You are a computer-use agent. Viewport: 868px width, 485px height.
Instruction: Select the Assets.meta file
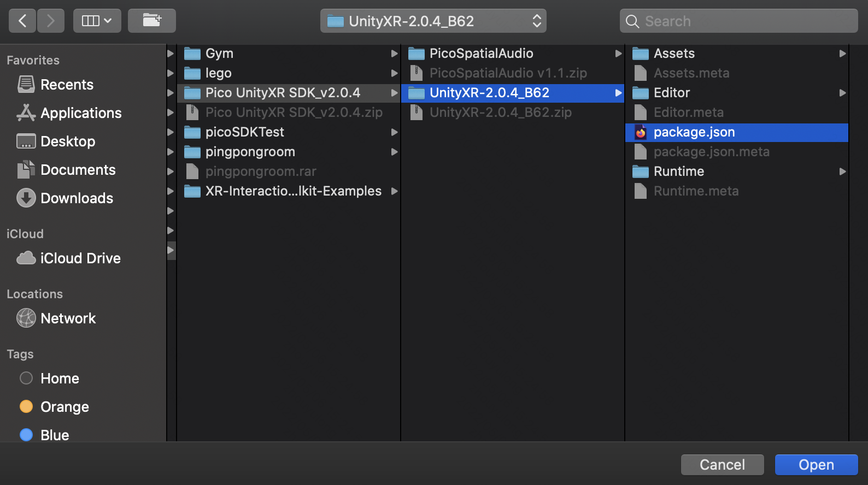pyautogui.click(x=737, y=73)
